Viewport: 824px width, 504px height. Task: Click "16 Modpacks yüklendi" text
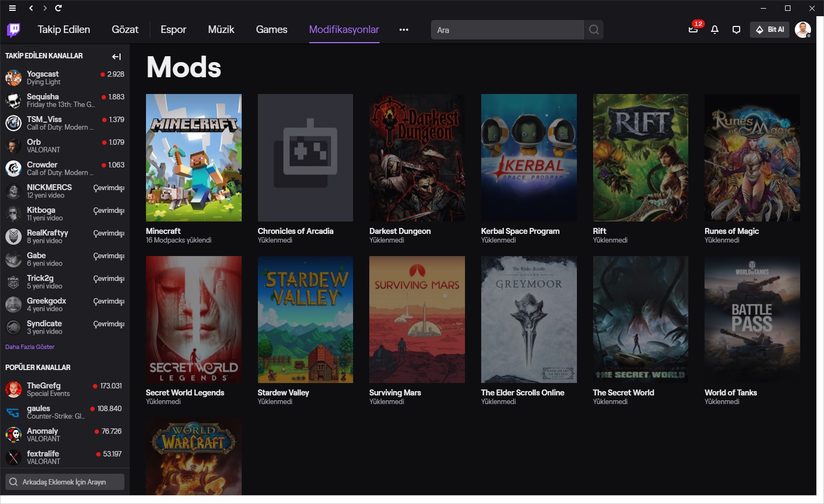tap(178, 240)
